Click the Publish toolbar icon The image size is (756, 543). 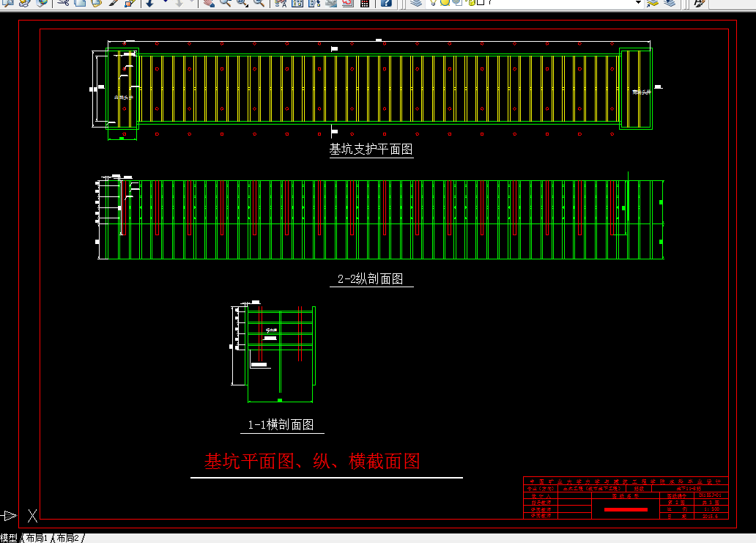(x=24, y=2)
